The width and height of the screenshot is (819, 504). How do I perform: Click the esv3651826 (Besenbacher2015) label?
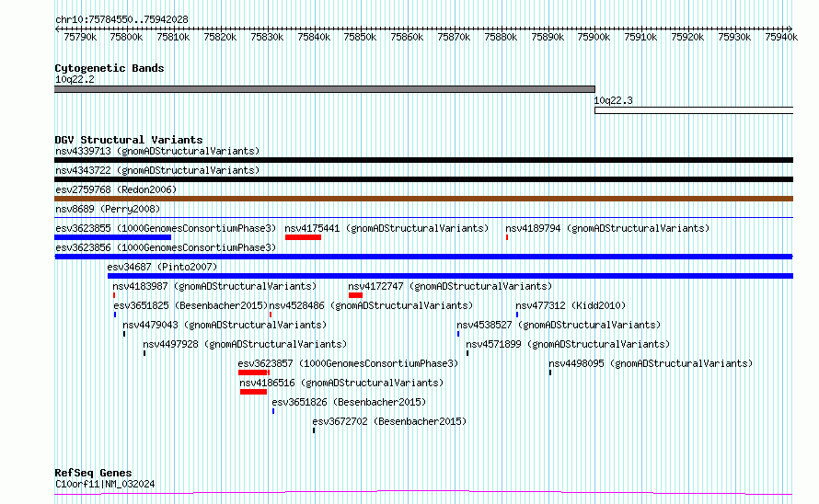349,403
